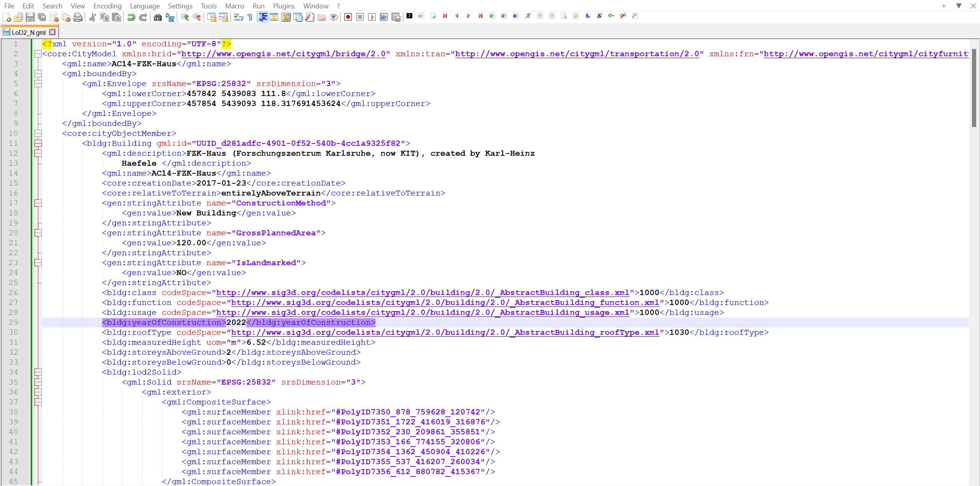Collapse the bldg:Building fold on line 11
Image resolution: width=980 pixels, height=486 pixels.
[38, 144]
